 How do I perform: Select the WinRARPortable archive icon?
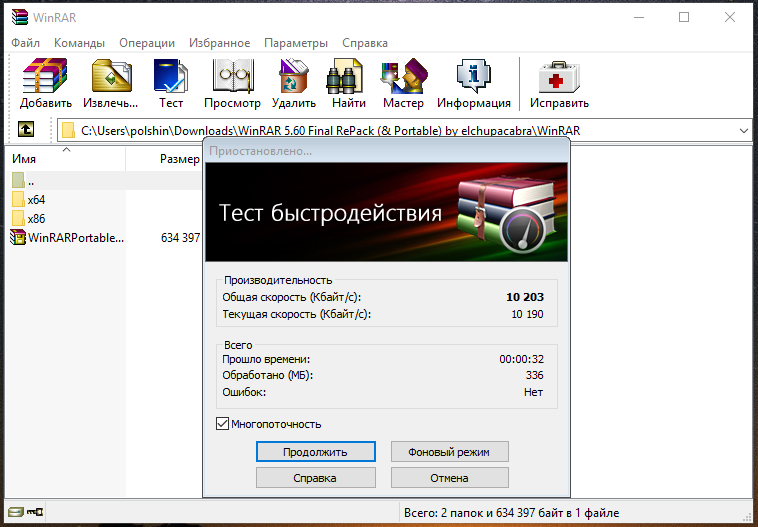(x=18, y=237)
